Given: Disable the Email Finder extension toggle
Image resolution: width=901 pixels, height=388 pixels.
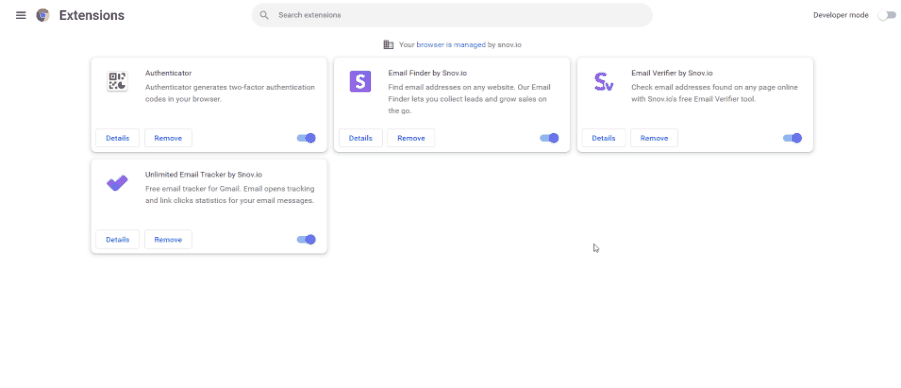Looking at the screenshot, I should (x=549, y=138).
